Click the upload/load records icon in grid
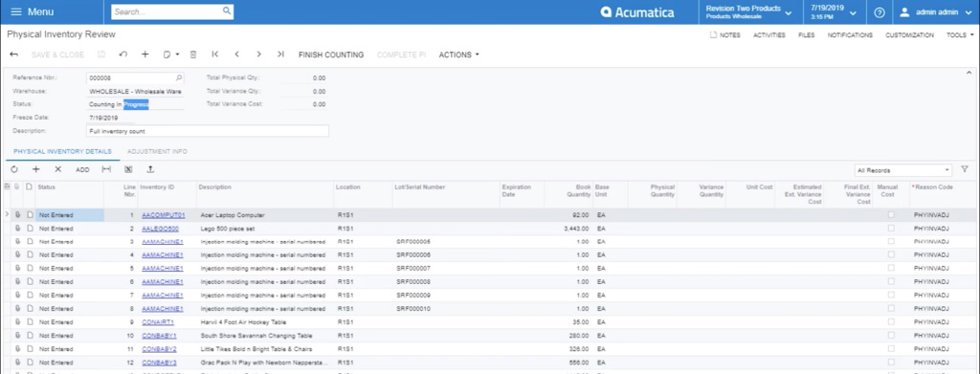980x374 pixels. click(150, 169)
